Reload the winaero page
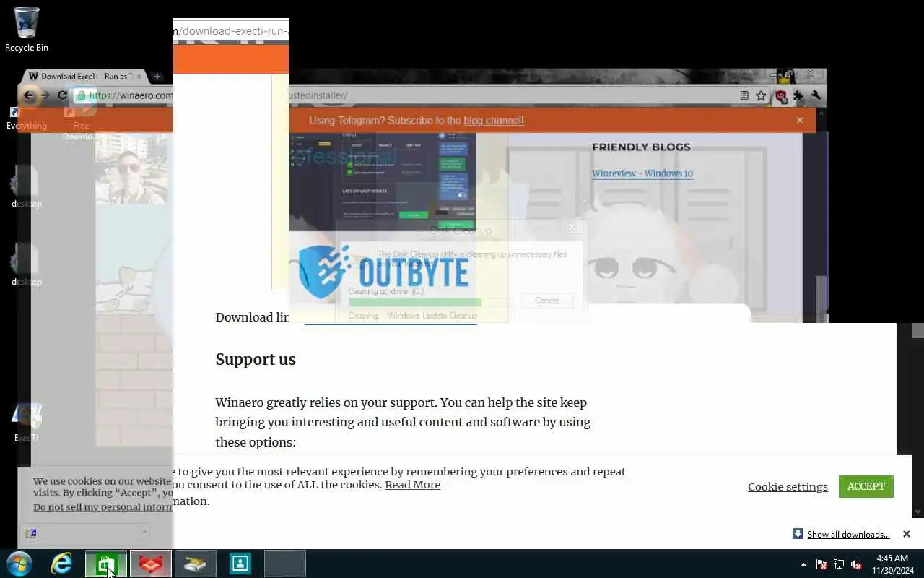The width and height of the screenshot is (924, 578). pyautogui.click(x=62, y=95)
